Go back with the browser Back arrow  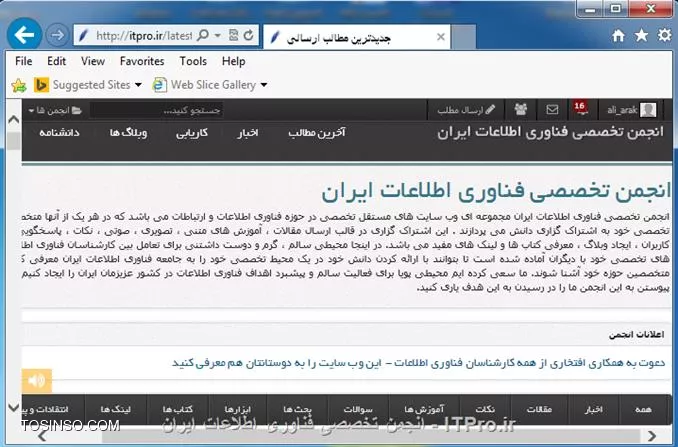(24, 35)
